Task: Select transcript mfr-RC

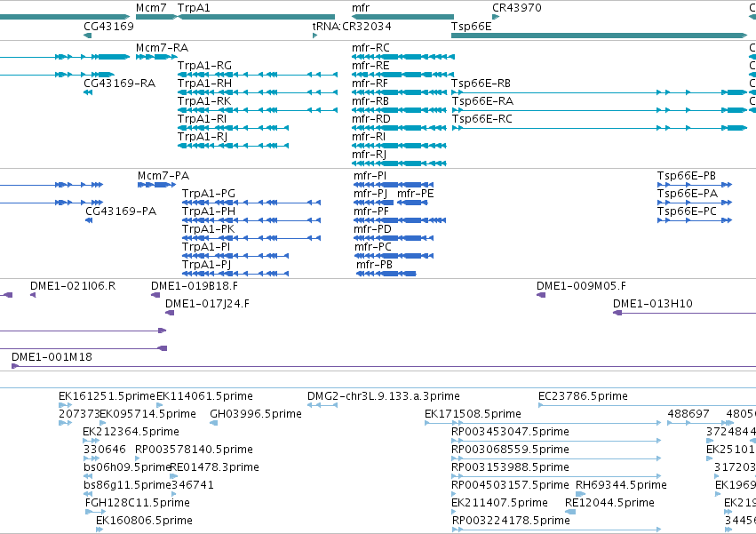Action: 403,57
